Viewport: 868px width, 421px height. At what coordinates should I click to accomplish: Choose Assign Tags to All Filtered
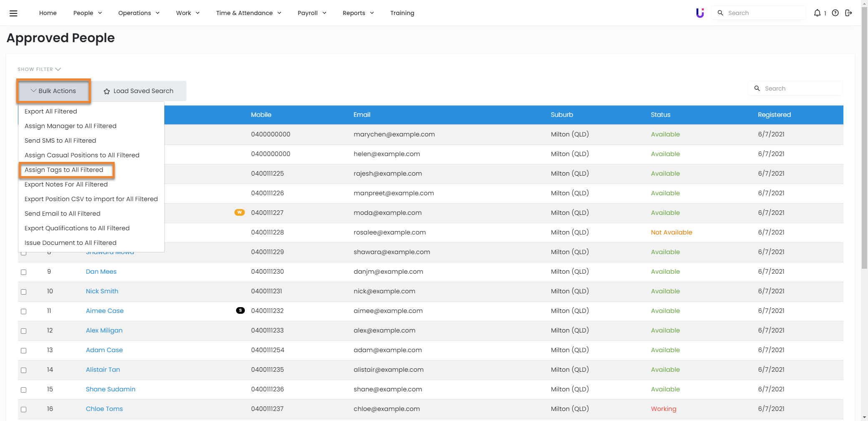point(64,170)
